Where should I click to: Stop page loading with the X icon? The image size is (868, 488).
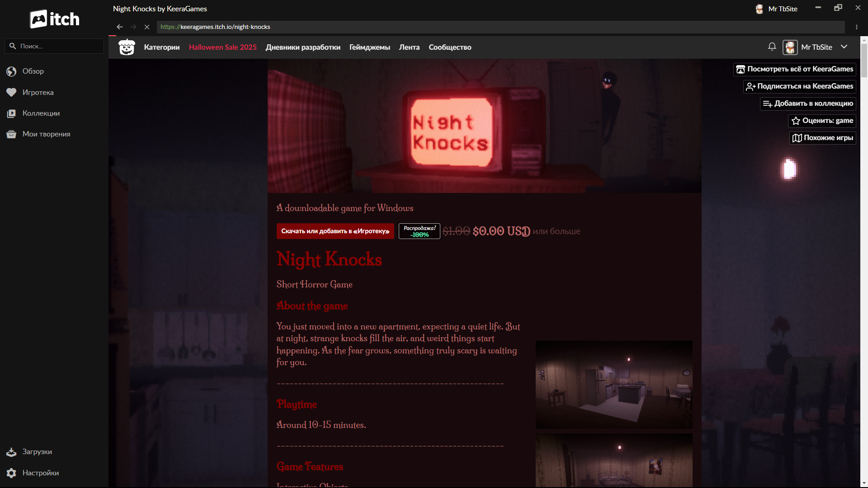click(147, 27)
